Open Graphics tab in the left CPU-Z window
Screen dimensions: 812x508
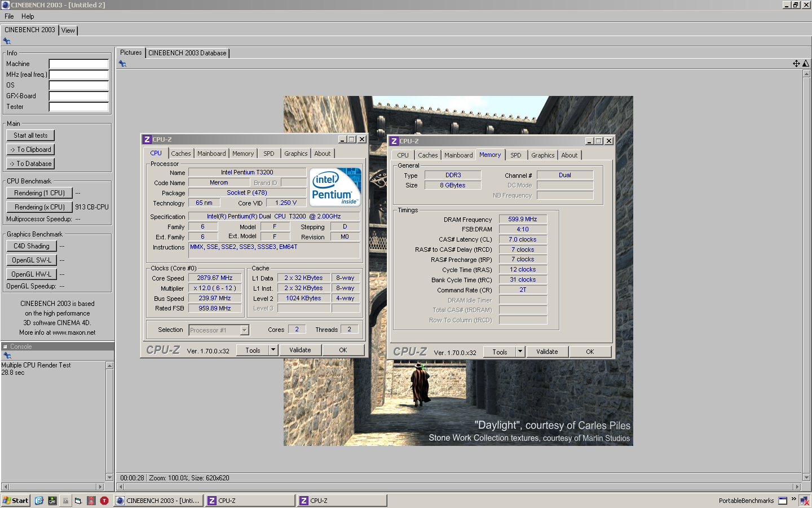click(x=296, y=154)
